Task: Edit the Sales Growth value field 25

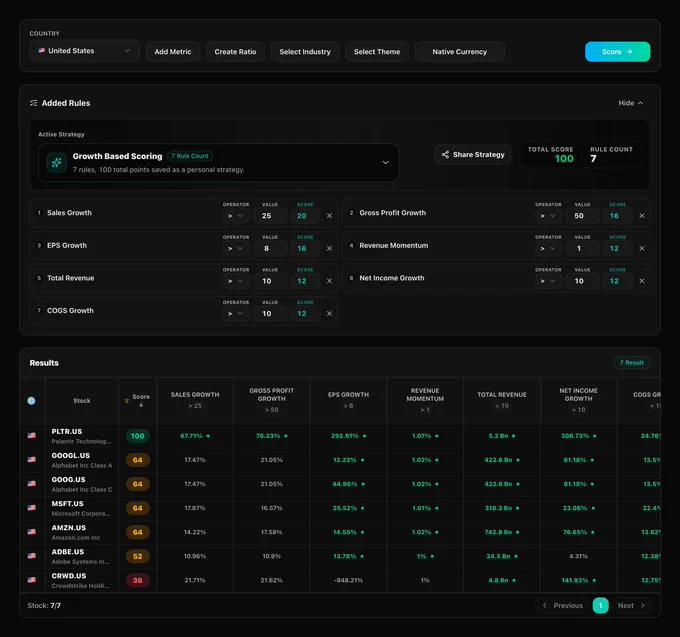Action: (270, 216)
